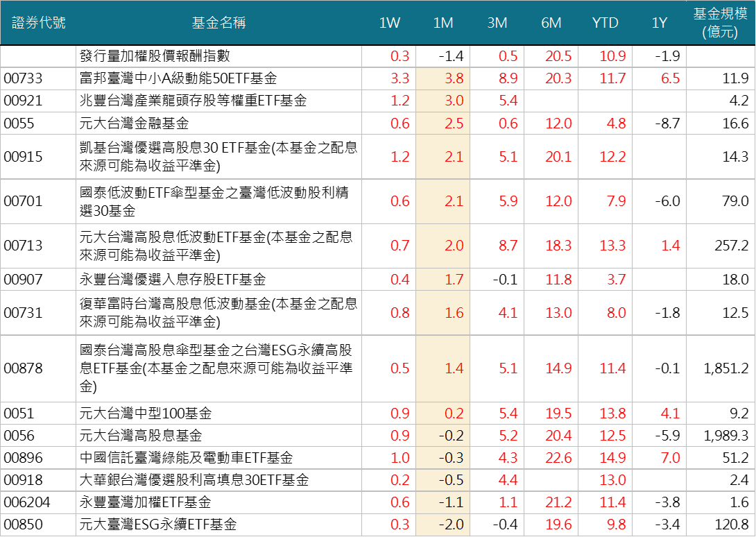Select the 3M column header

coord(497,23)
